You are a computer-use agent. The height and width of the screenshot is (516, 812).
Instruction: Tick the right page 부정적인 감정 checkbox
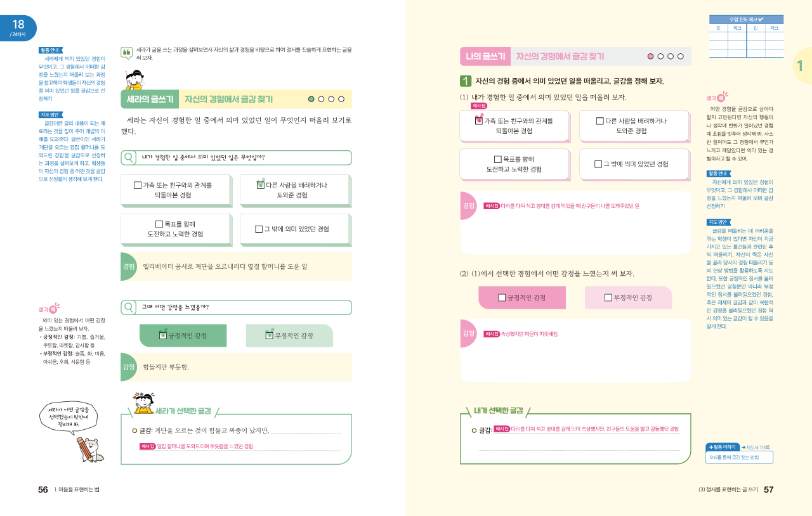tap(608, 297)
